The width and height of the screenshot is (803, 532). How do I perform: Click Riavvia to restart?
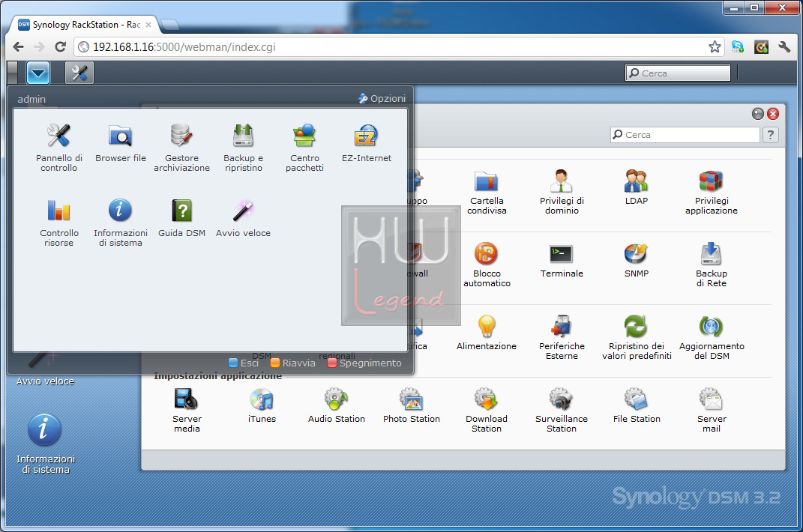293,363
